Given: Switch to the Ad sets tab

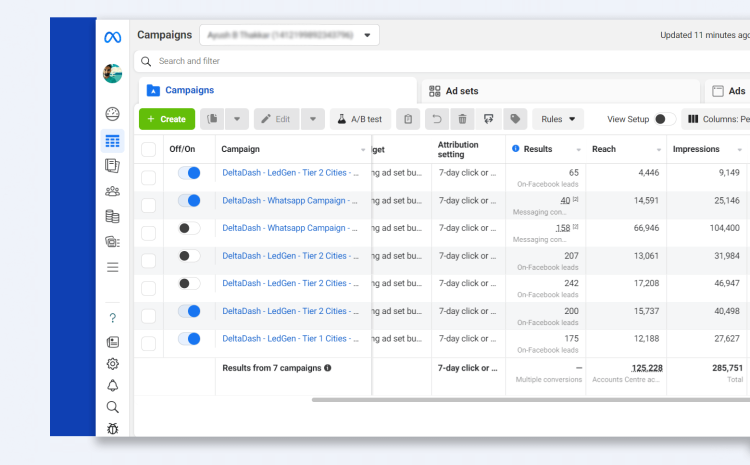Looking at the screenshot, I should (x=461, y=91).
